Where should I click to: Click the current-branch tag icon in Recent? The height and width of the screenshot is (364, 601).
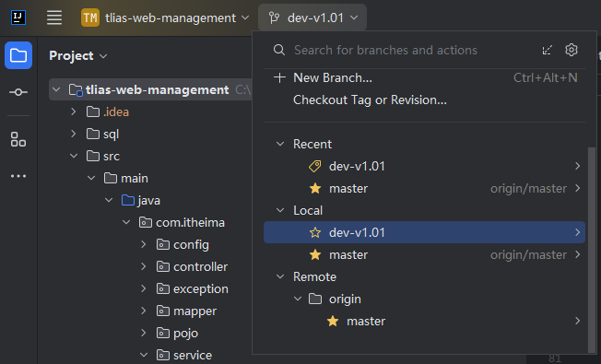point(315,166)
